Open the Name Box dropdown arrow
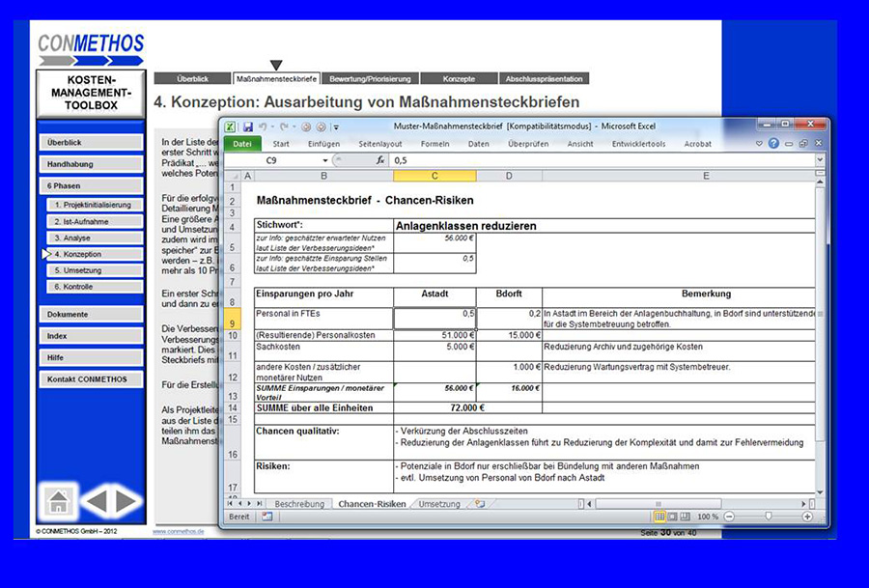This screenshot has width=869, height=588. pyautogui.click(x=324, y=160)
